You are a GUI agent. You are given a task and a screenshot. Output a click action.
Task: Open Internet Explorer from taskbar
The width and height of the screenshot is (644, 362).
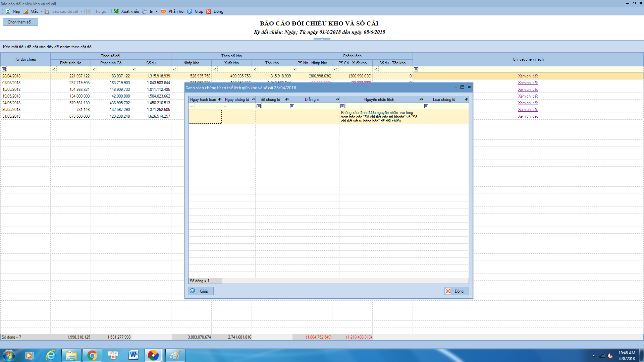click(51, 355)
